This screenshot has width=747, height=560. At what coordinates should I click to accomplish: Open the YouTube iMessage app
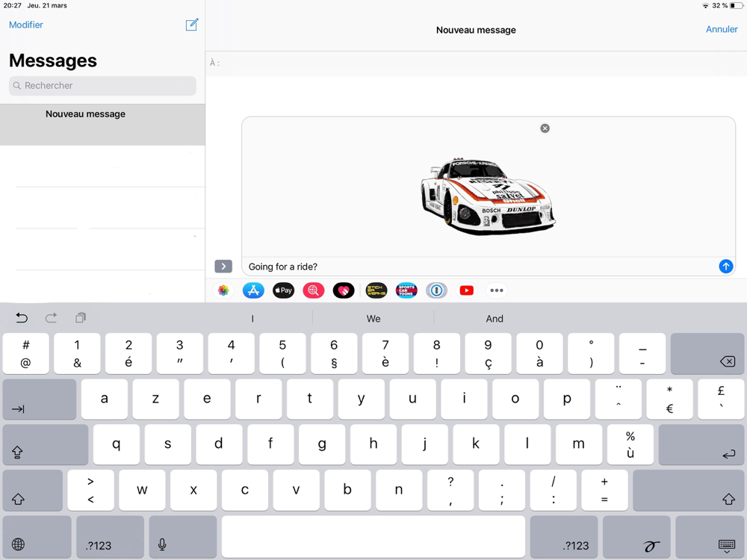pyautogui.click(x=466, y=290)
